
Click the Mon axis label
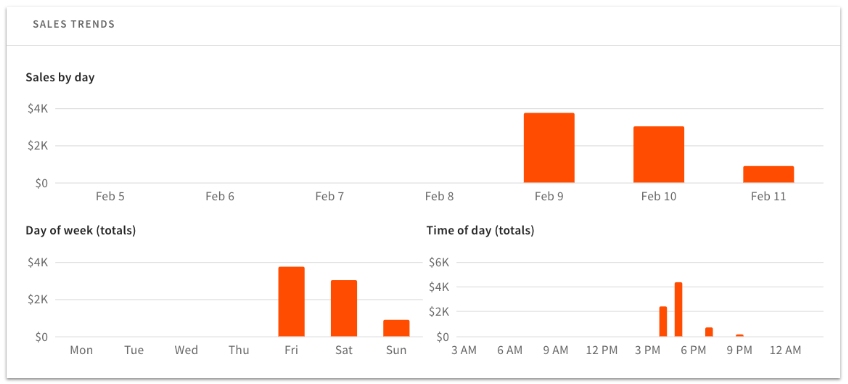(81, 350)
